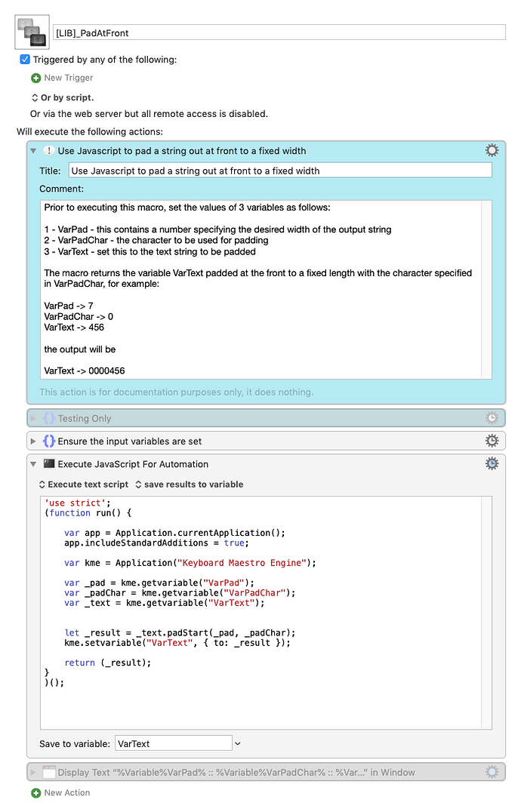
Task: Expand the Testing Only group
Action: pyautogui.click(x=33, y=418)
